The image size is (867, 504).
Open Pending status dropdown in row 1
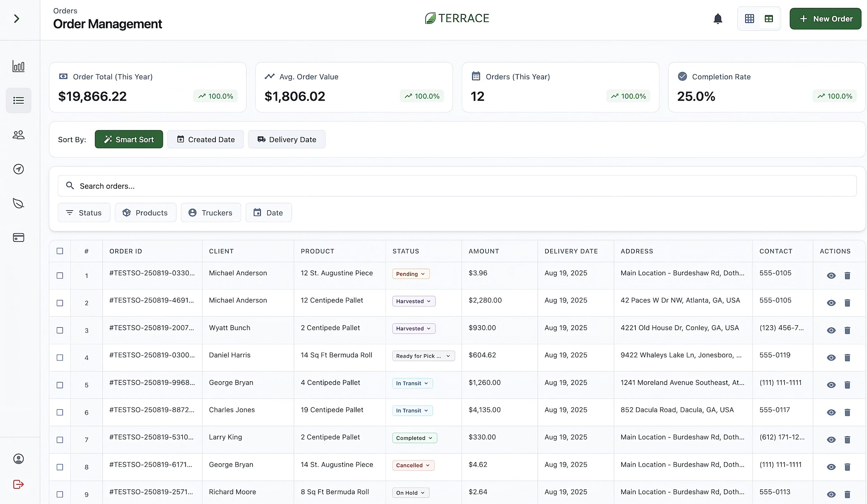tap(411, 274)
